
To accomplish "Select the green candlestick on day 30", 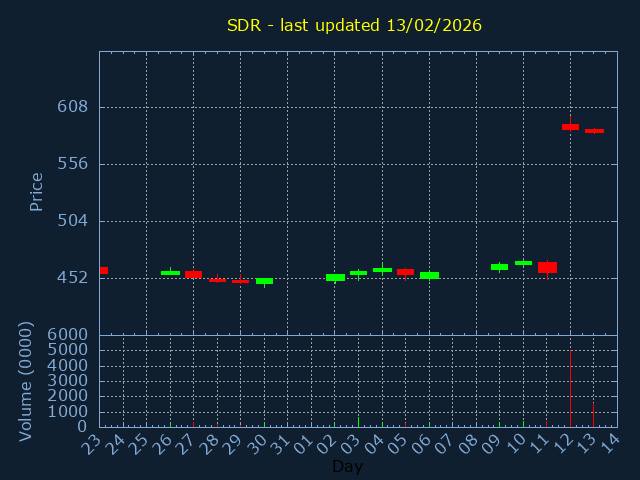I will [x=264, y=281].
